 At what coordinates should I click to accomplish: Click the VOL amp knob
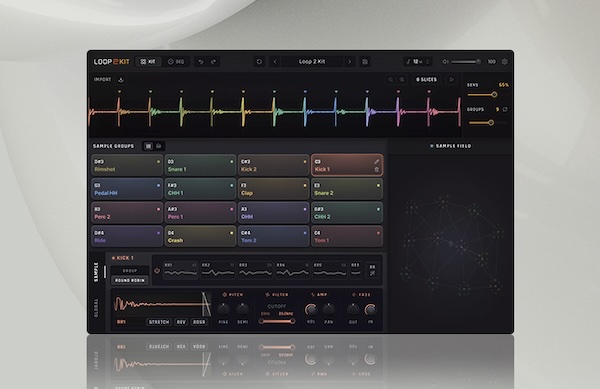(311, 309)
